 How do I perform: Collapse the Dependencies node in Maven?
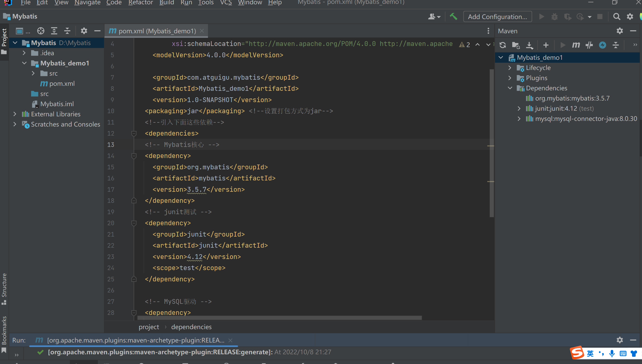(x=510, y=88)
